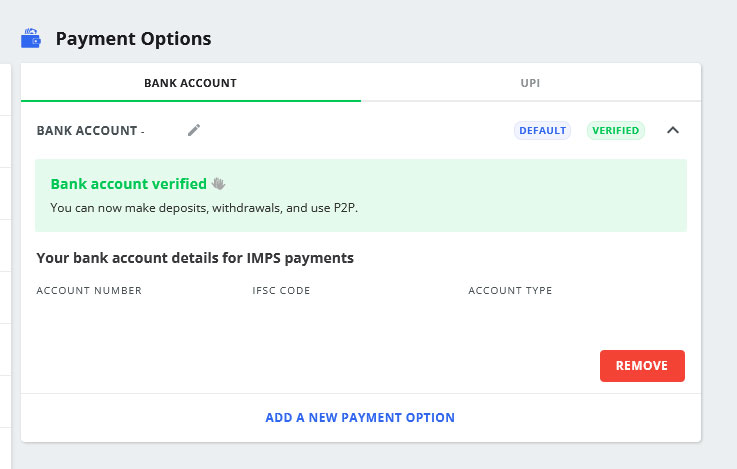Click the Payment Options heading
This screenshot has width=737, height=469.
coord(133,39)
